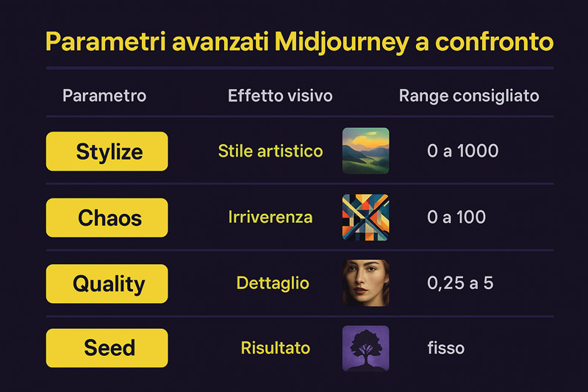Image resolution: width=588 pixels, height=392 pixels.
Task: Click the Effetto visivo column header
Action: point(280,96)
